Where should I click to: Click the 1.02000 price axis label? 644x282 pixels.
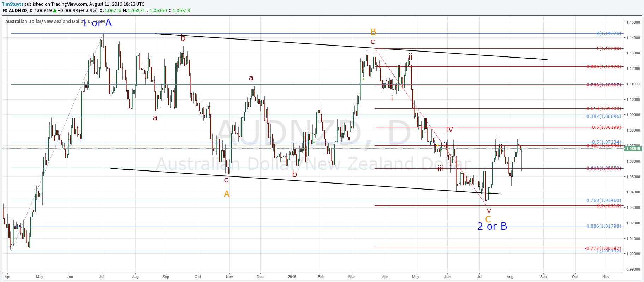pyautogui.click(x=633, y=223)
